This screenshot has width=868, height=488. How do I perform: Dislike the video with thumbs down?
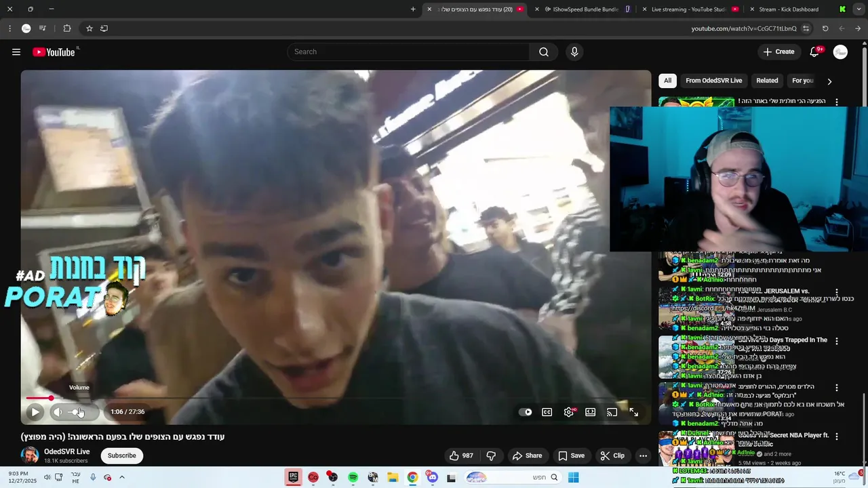coord(492,456)
